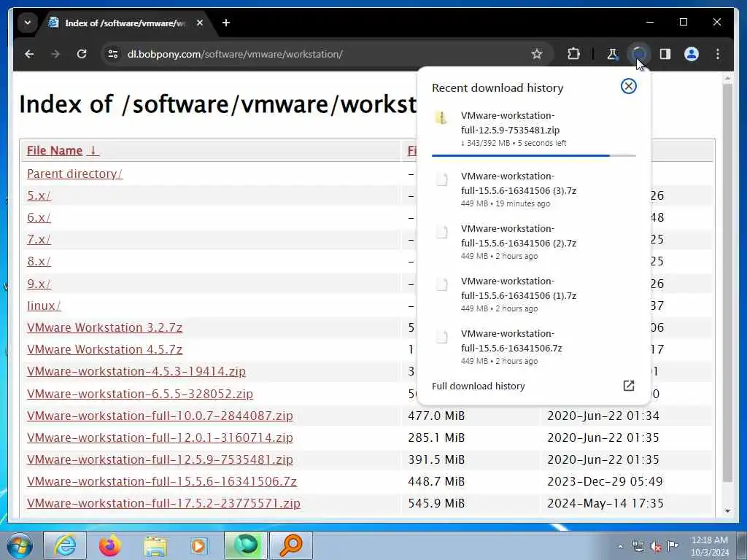Reload the current page
The width and height of the screenshot is (747, 560).
(x=82, y=54)
